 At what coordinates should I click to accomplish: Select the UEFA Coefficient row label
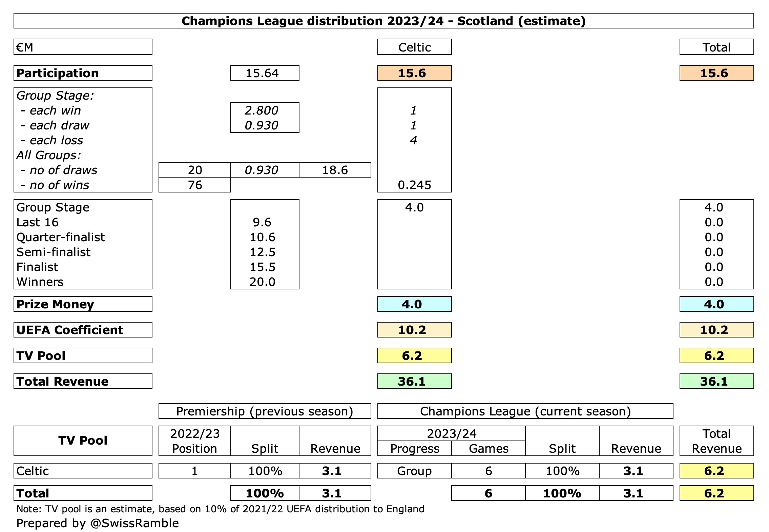[83, 330]
